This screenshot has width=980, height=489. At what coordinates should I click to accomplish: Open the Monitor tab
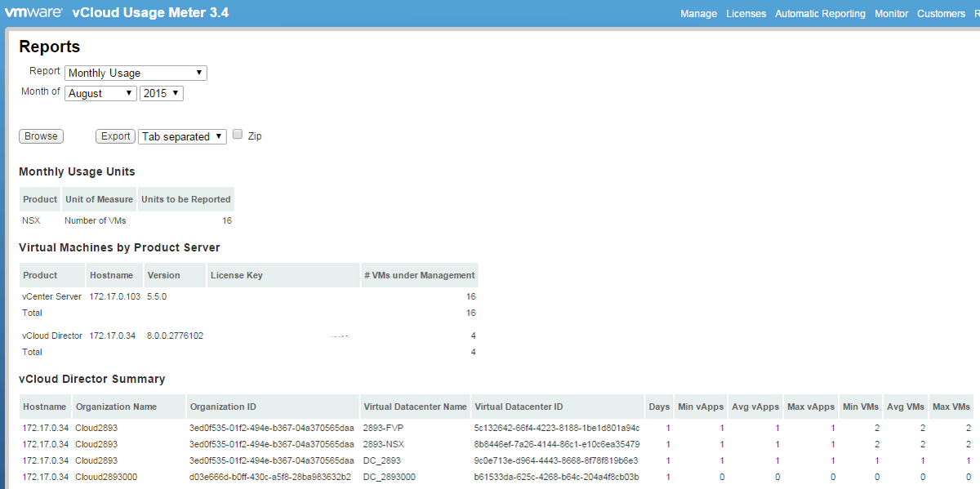pyautogui.click(x=891, y=14)
